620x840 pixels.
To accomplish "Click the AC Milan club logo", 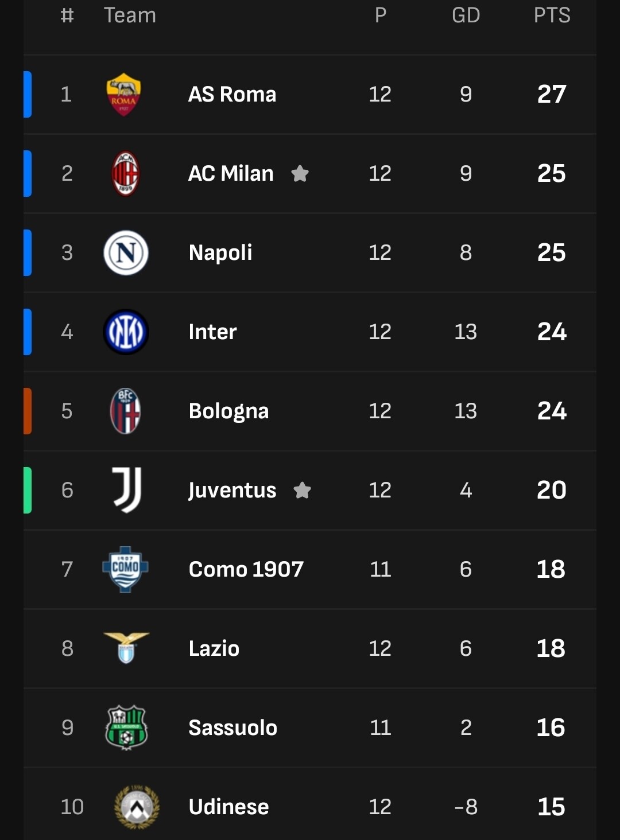I will 126,173.
